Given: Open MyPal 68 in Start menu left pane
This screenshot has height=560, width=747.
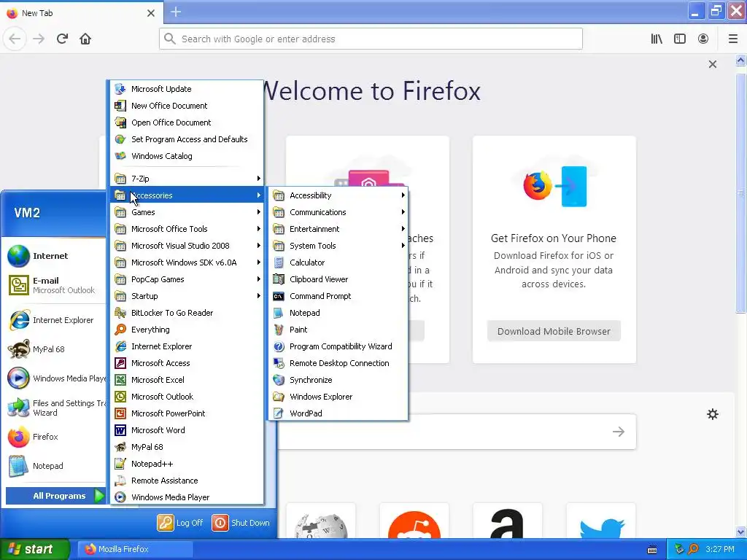Looking at the screenshot, I should pos(55,349).
